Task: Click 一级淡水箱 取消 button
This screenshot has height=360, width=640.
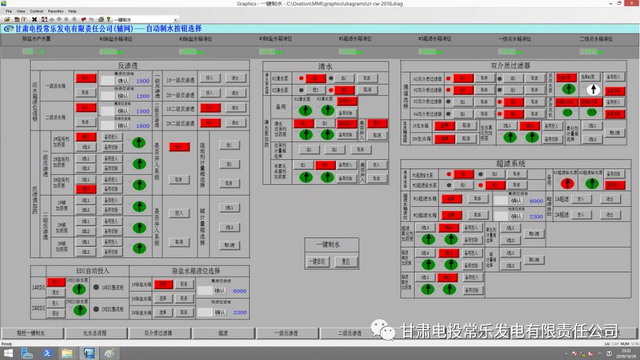Action: click(85, 92)
